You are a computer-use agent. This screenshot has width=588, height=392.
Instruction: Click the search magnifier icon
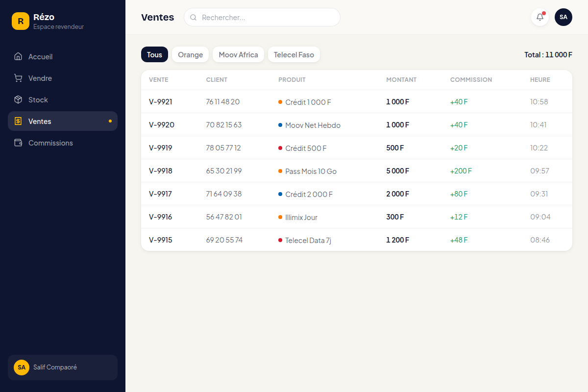click(194, 17)
